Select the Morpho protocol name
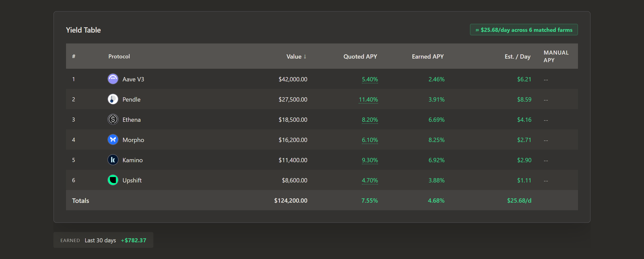Viewport: 644px width, 259px height. (x=133, y=140)
